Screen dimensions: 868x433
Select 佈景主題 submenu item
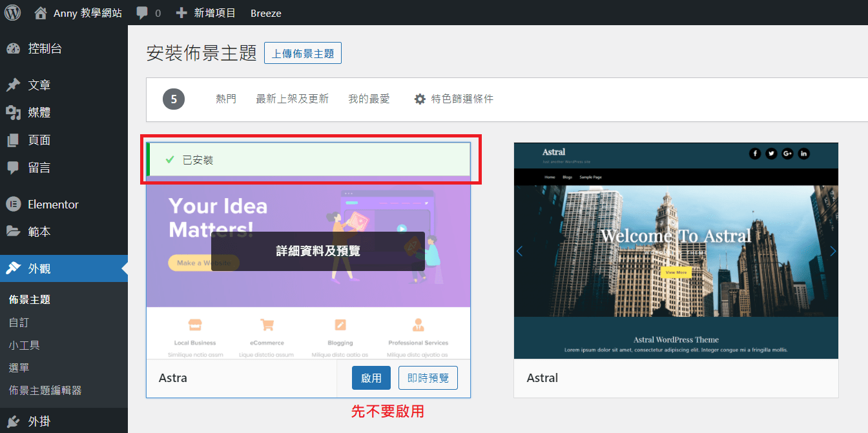point(30,299)
